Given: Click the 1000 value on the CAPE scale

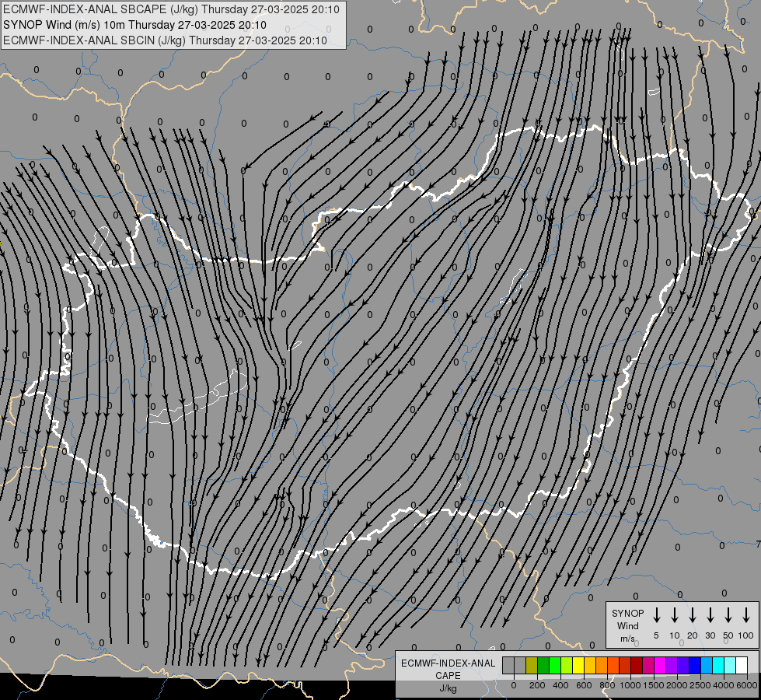Looking at the screenshot, I should (x=630, y=685).
